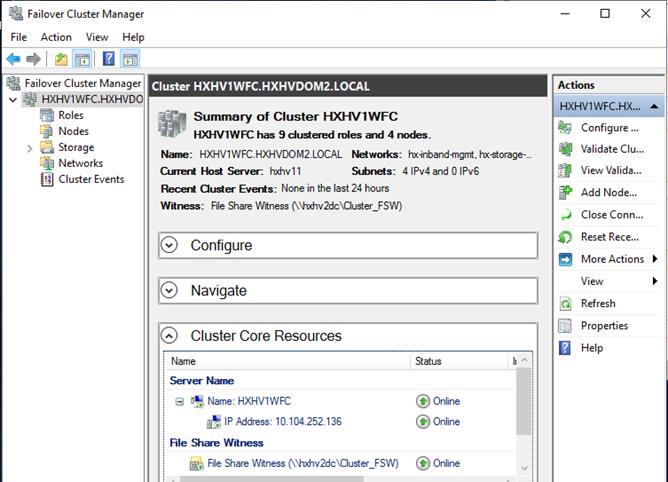
Task: Select Roles in the console tree
Action: click(x=71, y=115)
